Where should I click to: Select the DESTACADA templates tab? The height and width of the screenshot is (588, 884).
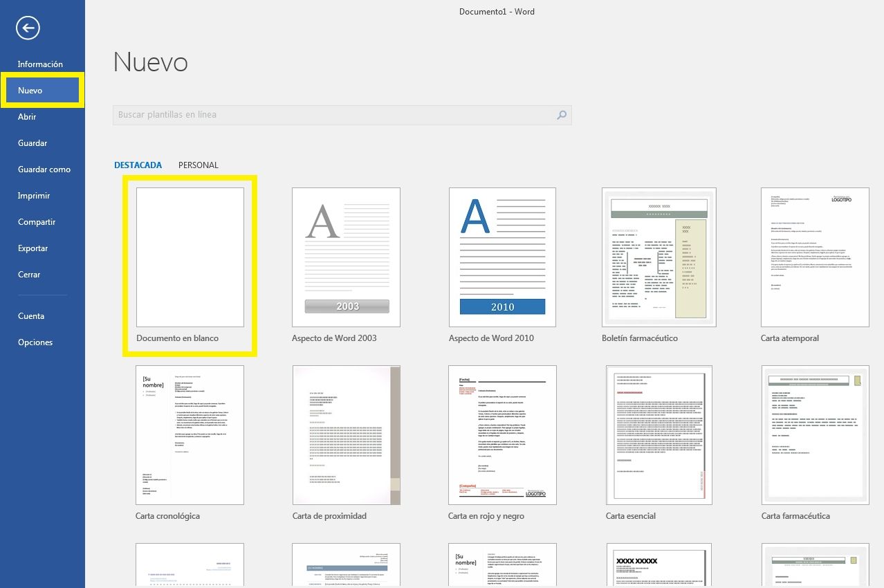138,165
